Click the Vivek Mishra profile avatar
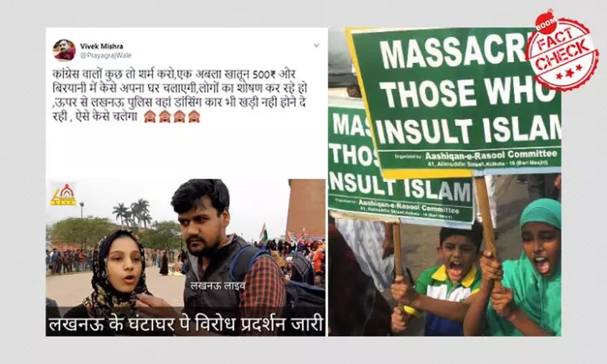Image resolution: width=607 pixels, height=364 pixels. click(64, 50)
